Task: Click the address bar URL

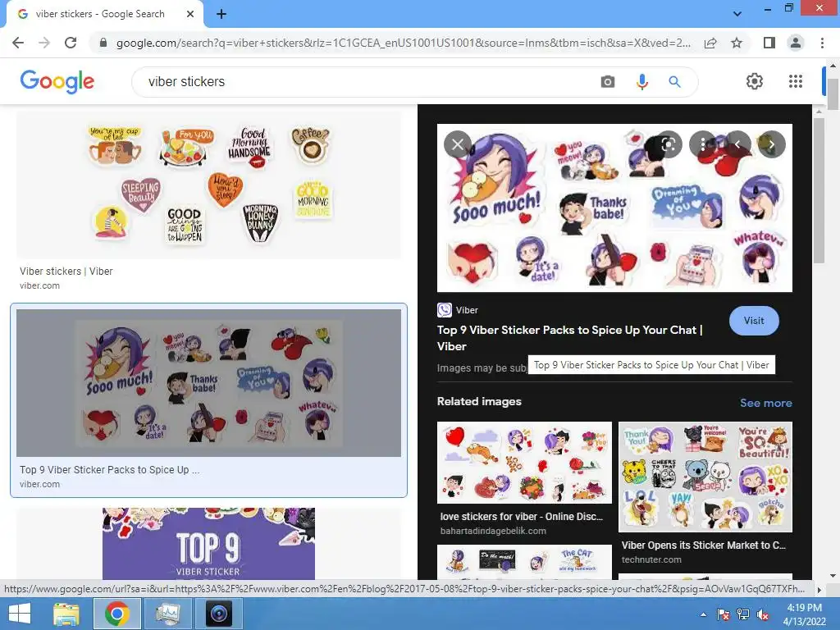Action: 403,43
